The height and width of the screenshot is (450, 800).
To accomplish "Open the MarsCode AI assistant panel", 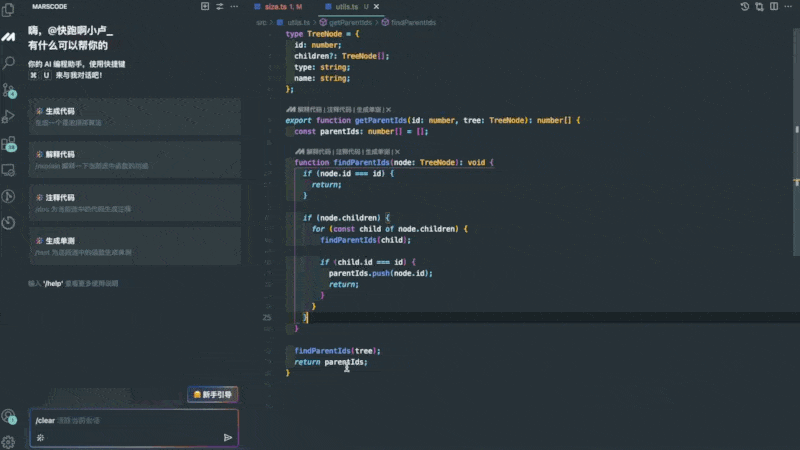I will 8,37.
